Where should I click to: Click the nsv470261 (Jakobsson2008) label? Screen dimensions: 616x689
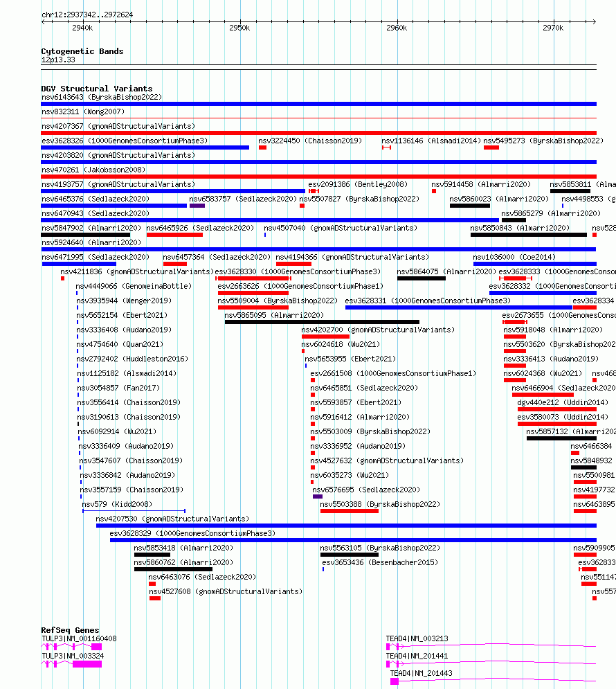click(93, 170)
